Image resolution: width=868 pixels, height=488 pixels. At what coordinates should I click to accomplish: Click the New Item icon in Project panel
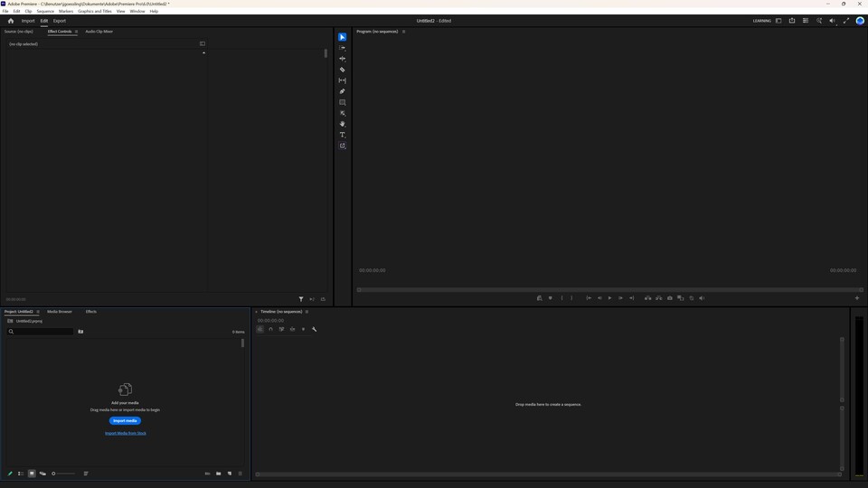(230, 474)
